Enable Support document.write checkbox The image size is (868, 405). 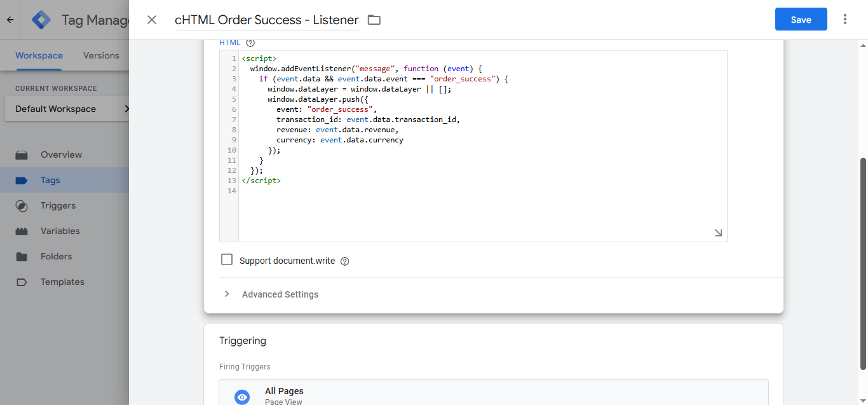227,259
